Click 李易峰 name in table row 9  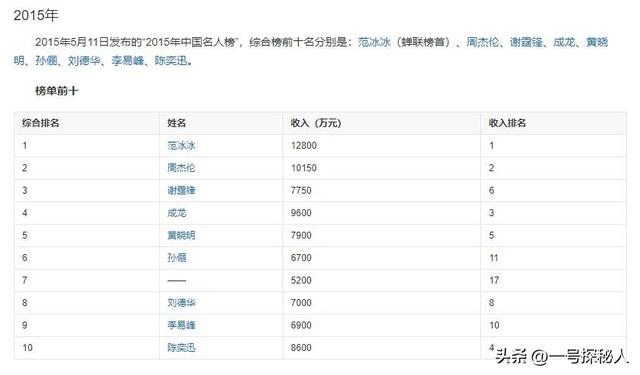coord(181,325)
